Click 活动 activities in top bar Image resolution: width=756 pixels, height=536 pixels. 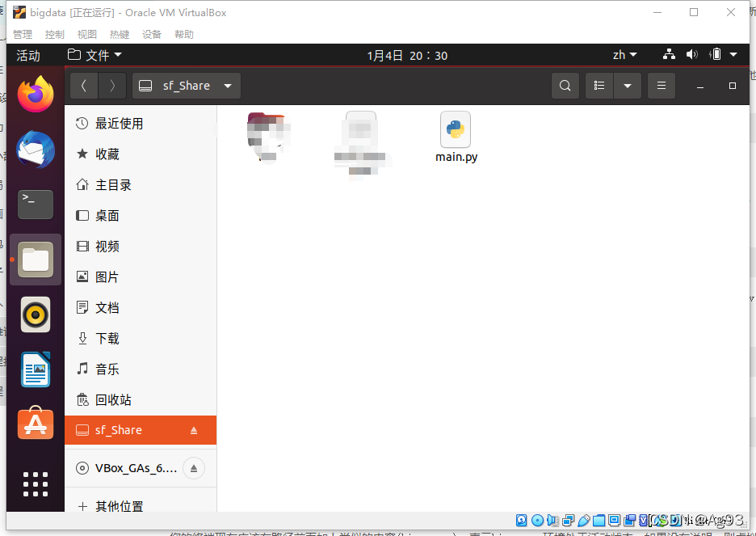coord(28,56)
